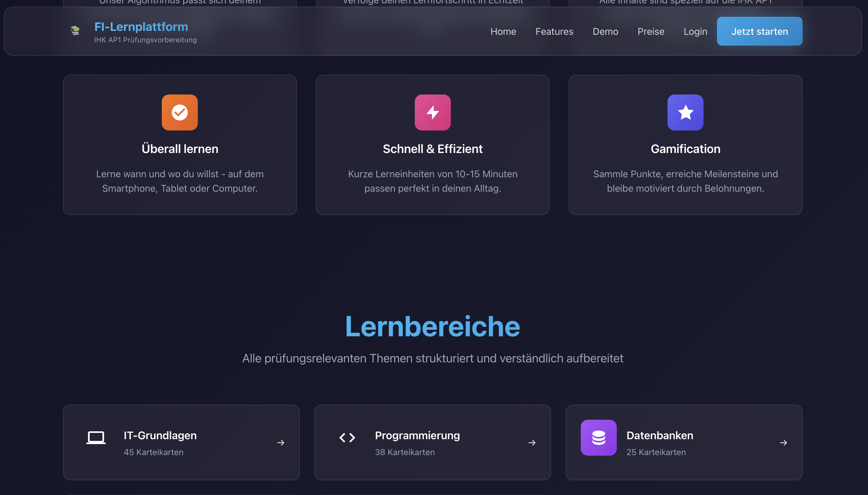Image resolution: width=868 pixels, height=495 pixels.
Task: Open the IT-Grundlagen title link
Action: click(x=160, y=436)
